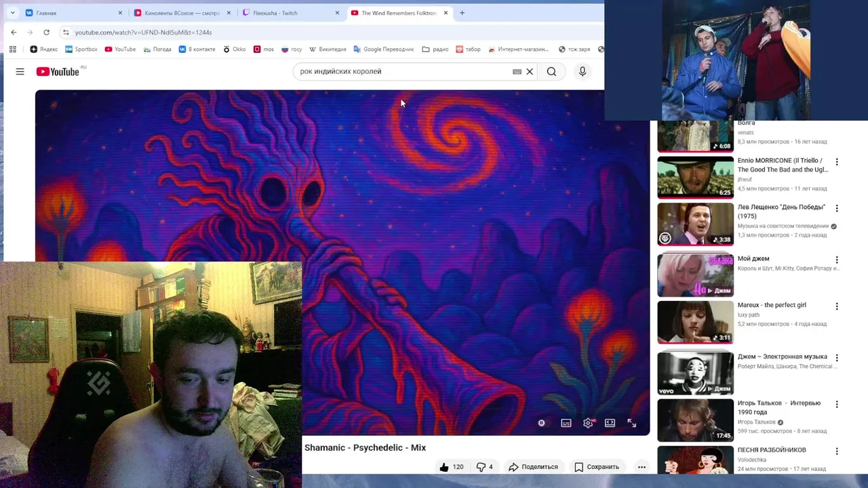868x488 pixels.
Task: Close the Fleexusha Twitch tab
Action: [x=337, y=13]
